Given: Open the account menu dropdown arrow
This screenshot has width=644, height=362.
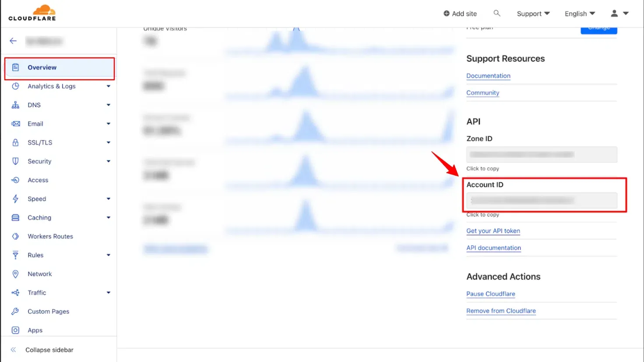Looking at the screenshot, I should (626, 14).
